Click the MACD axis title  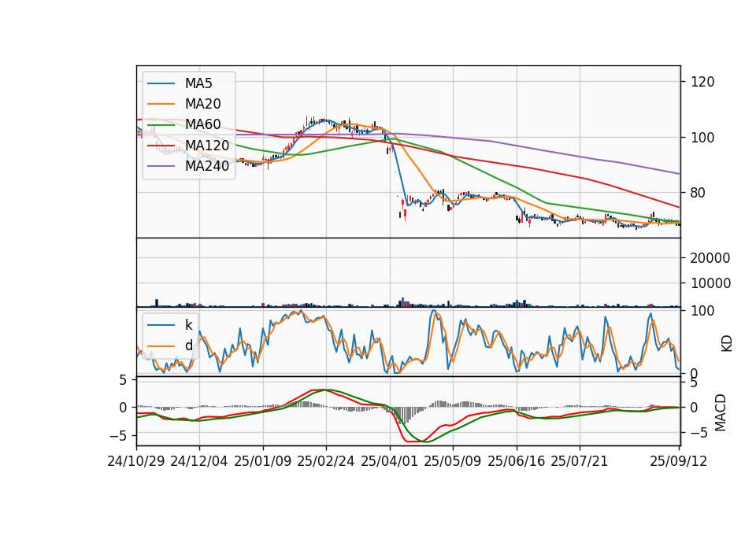[x=721, y=412]
